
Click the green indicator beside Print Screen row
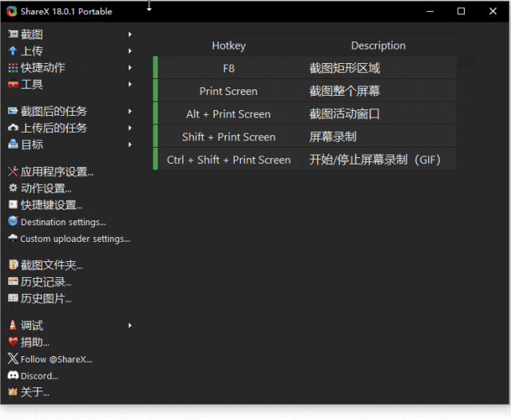pos(156,90)
